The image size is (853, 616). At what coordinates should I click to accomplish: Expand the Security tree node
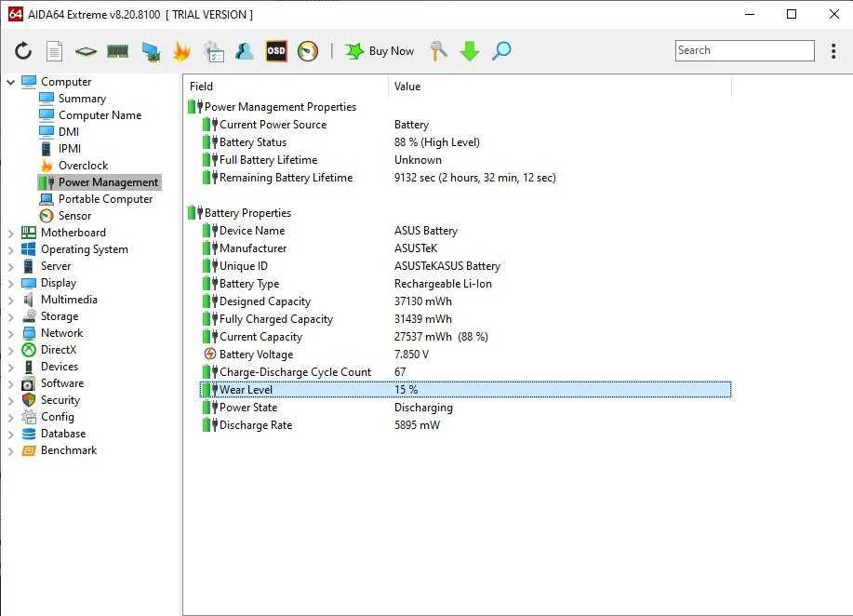tap(10, 400)
